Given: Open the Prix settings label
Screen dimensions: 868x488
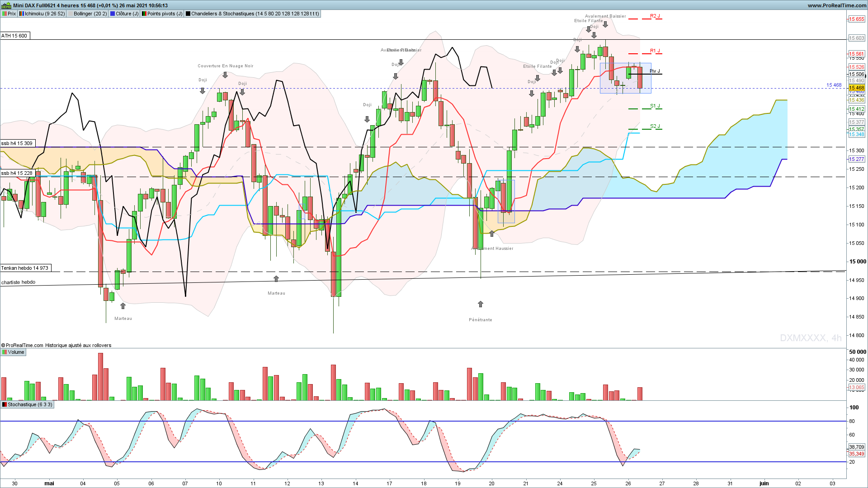Looking at the screenshot, I should (12, 14).
